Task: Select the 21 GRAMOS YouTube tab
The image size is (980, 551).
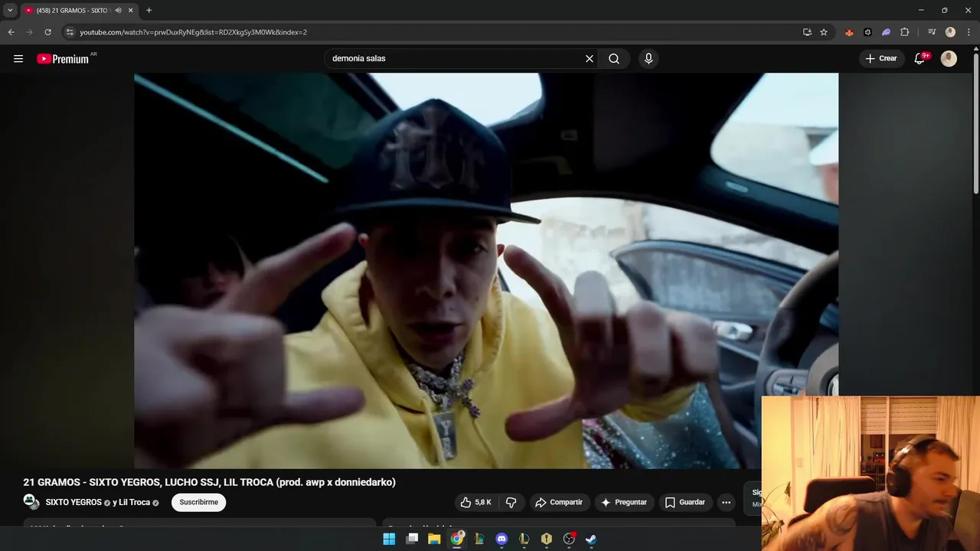Action: tap(72, 10)
